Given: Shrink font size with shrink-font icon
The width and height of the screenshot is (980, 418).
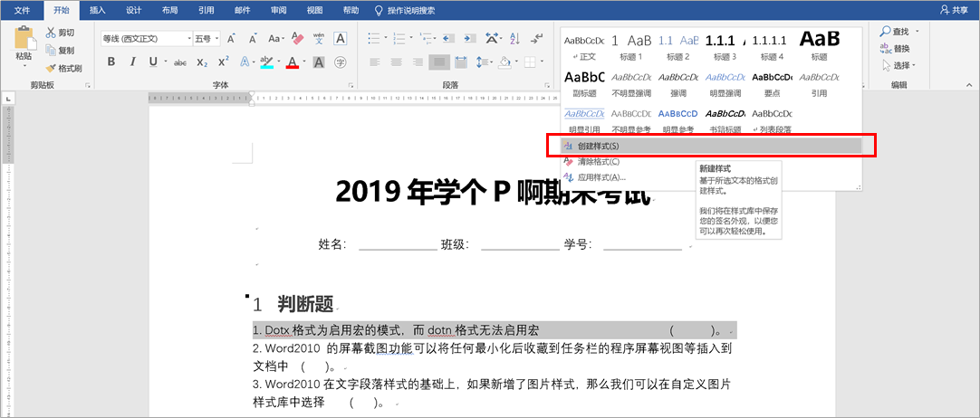Looking at the screenshot, I should [x=253, y=39].
